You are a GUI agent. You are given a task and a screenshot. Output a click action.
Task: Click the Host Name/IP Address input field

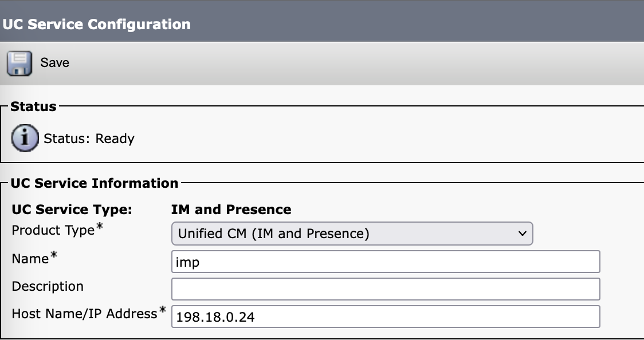[385, 317]
